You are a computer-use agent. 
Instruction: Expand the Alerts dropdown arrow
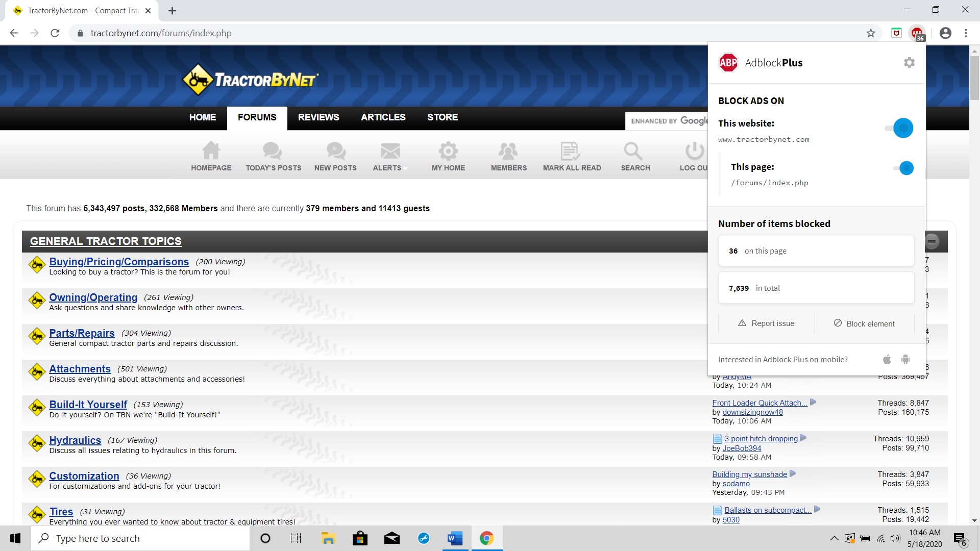coord(406,168)
